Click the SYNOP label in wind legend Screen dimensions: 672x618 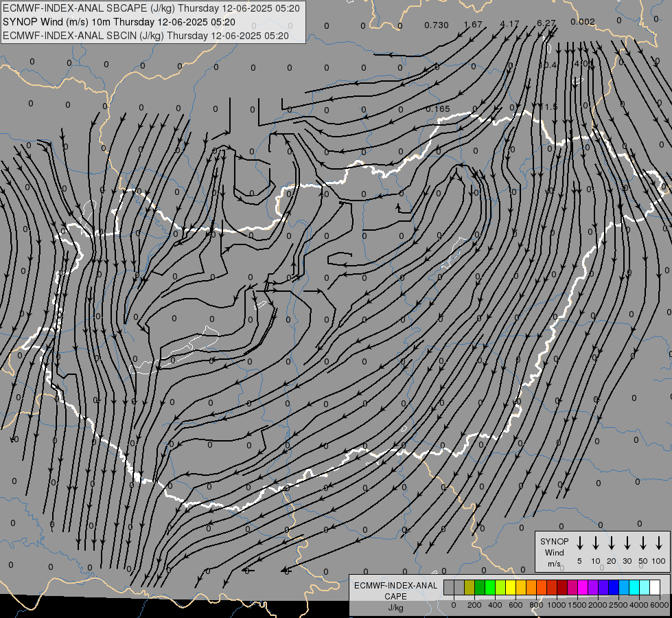point(554,541)
